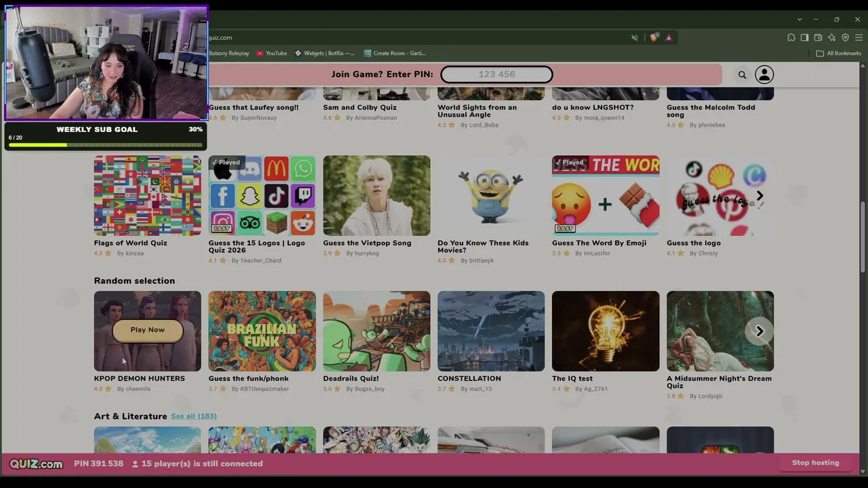
Task: Open The IQ test lightbulb thumbnail
Action: point(606,331)
